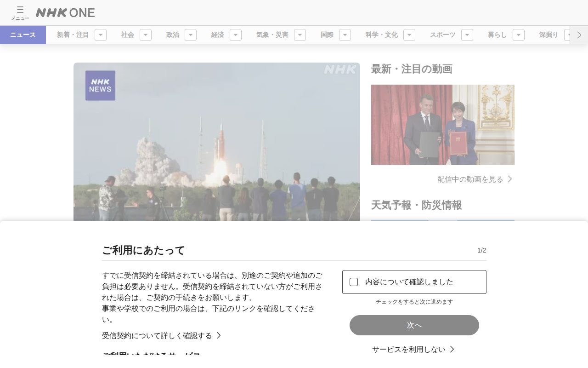Image resolution: width=588 pixels, height=368 pixels.
Task: Expand the 暮らし dropdown arrow
Action: tap(519, 35)
